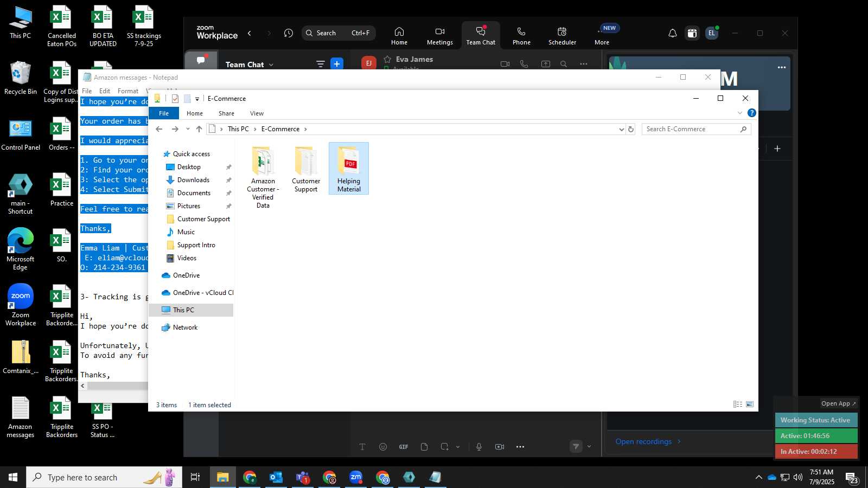Click This PC in breadcrumb path
Image resolution: width=868 pixels, height=488 pixels.
point(238,129)
